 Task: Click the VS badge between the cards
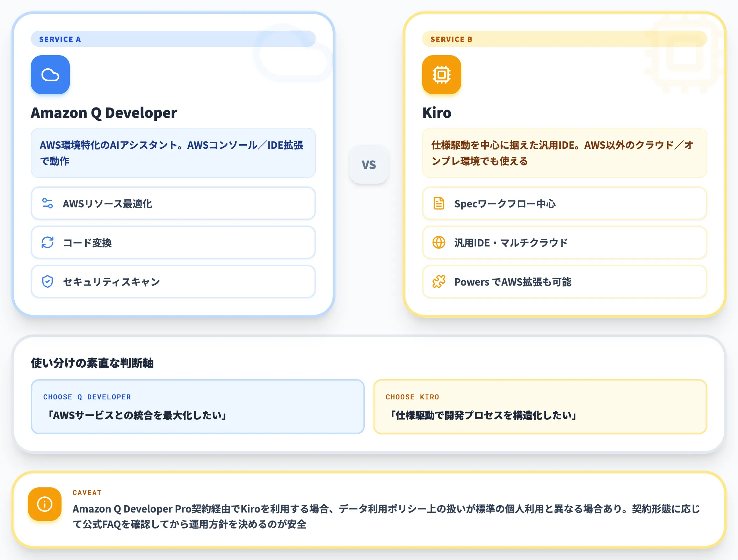369,164
